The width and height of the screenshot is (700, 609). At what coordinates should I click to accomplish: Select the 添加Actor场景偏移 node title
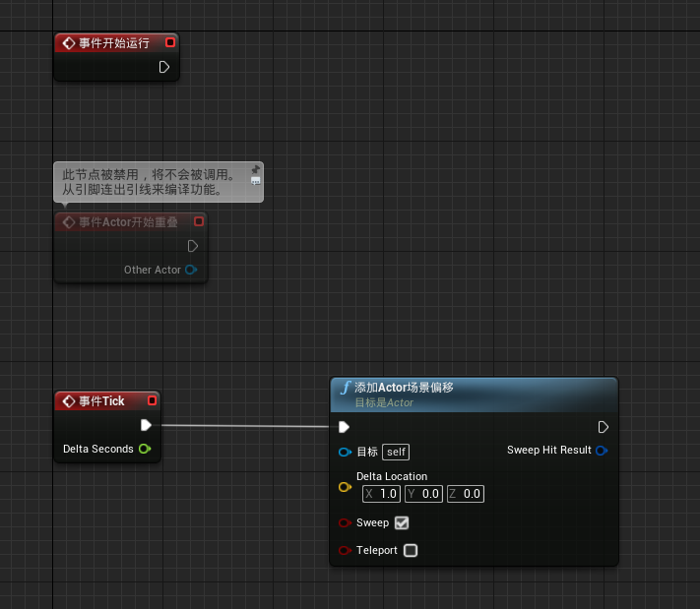pos(404,388)
